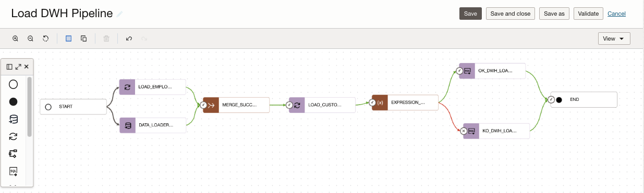The width and height of the screenshot is (644, 193).
Task: Click success badge on END node
Action: (552, 99)
